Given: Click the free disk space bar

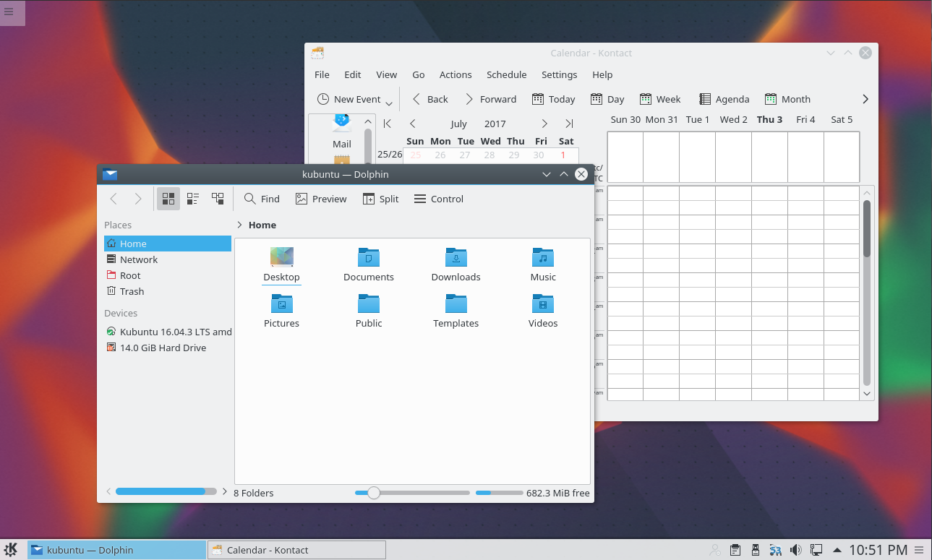Looking at the screenshot, I should (x=500, y=493).
